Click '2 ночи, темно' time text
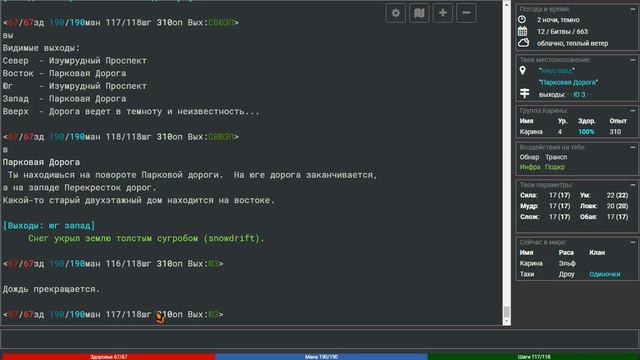640x360 pixels. (x=558, y=20)
